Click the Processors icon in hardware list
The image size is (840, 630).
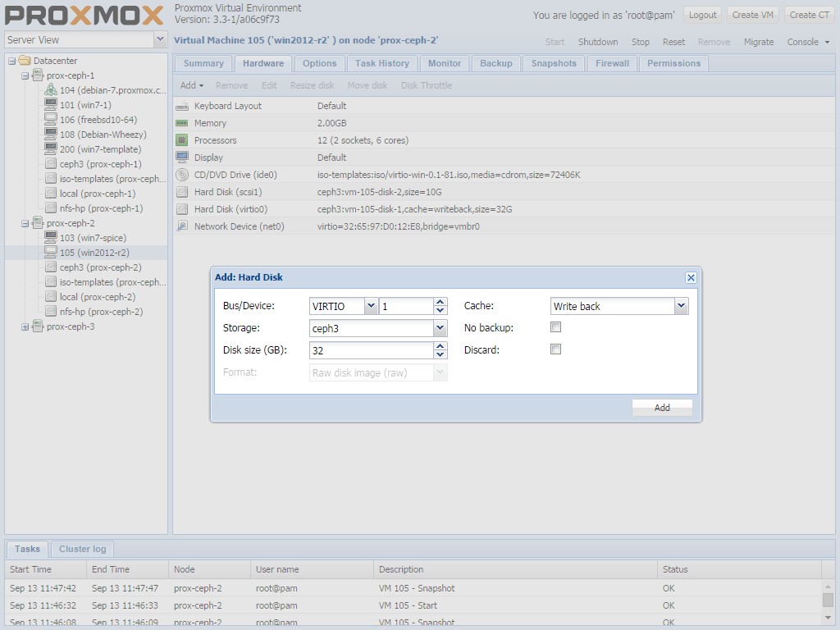(182, 140)
